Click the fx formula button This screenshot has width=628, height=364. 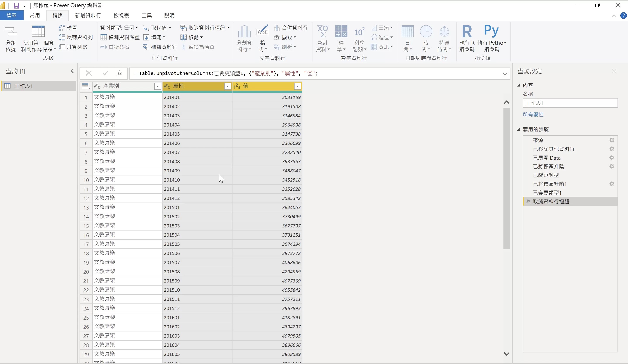coord(119,73)
